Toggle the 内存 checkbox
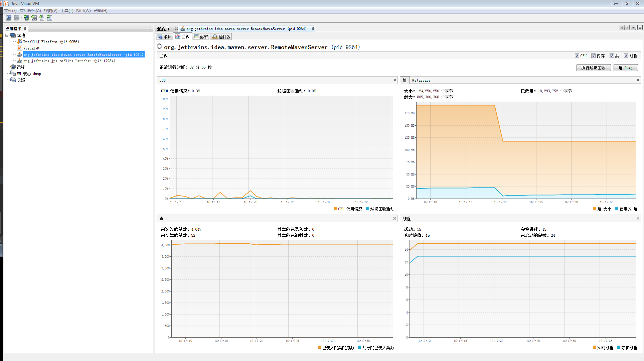The width and height of the screenshot is (644, 361). [593, 56]
